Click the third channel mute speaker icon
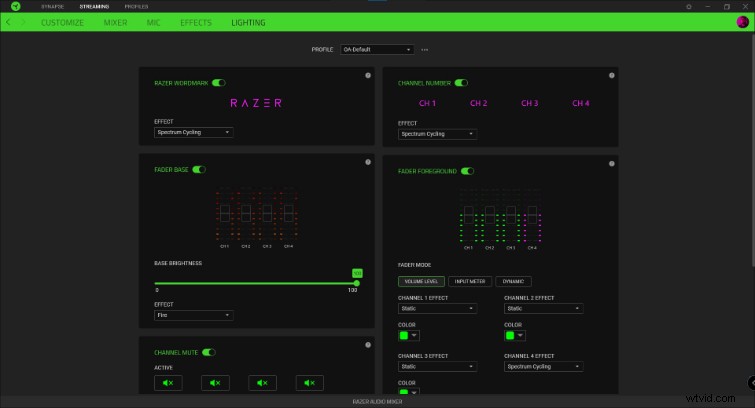The height and width of the screenshot is (408, 755). [262, 383]
